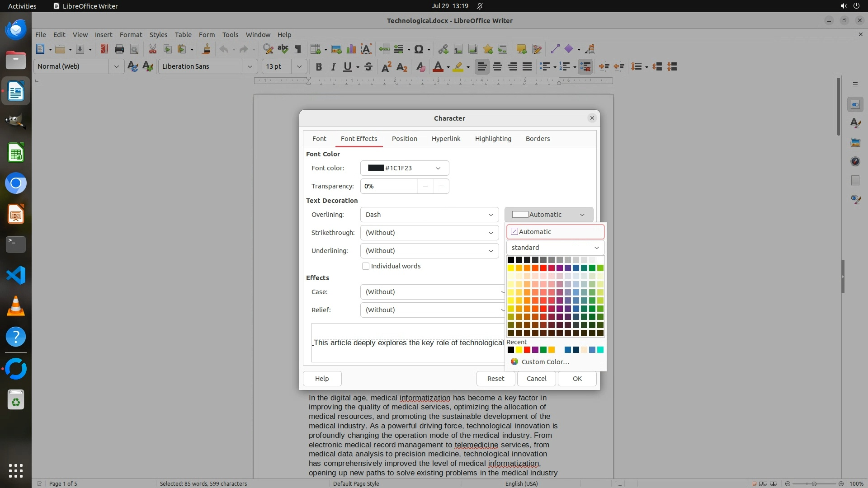Open the standard palette dropdown

tap(555, 248)
